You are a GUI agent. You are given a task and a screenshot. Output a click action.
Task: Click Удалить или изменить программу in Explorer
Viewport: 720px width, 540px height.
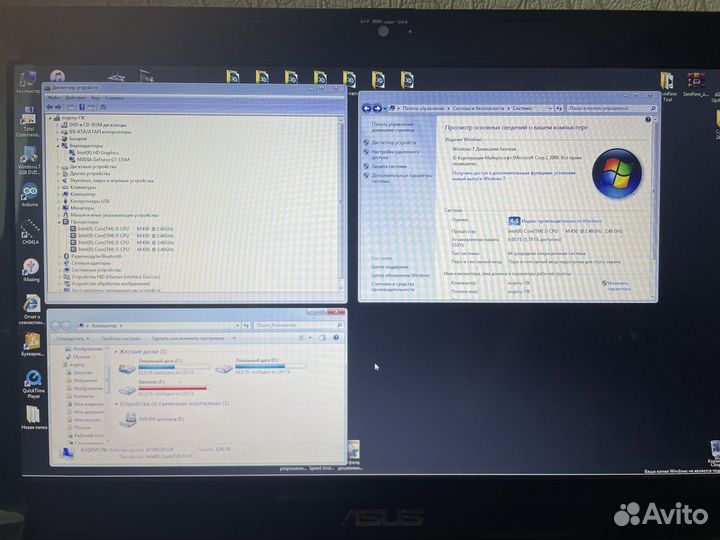[x=188, y=338]
